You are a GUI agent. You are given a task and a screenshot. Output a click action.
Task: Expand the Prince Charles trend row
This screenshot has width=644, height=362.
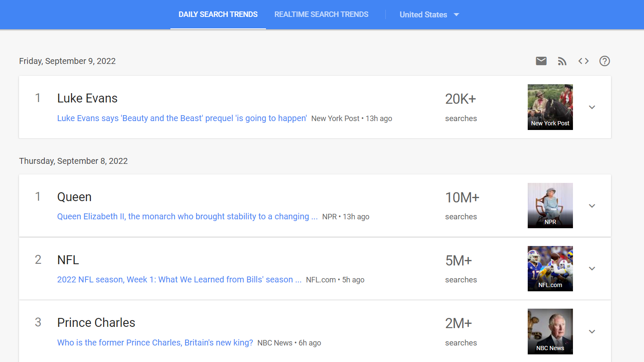[592, 332]
